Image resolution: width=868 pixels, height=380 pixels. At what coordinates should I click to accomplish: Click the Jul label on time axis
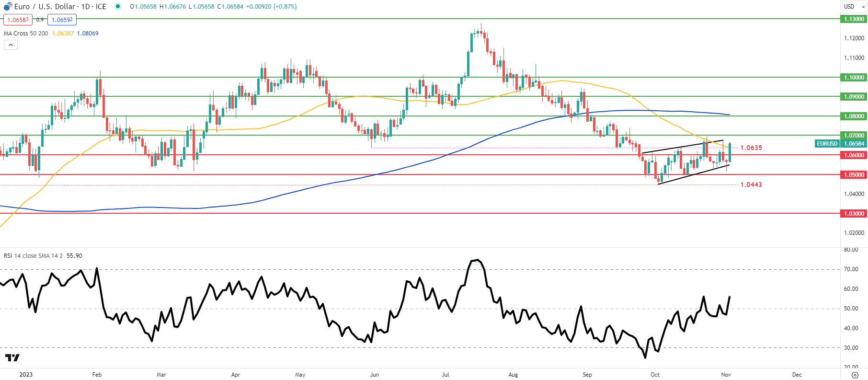(445, 375)
